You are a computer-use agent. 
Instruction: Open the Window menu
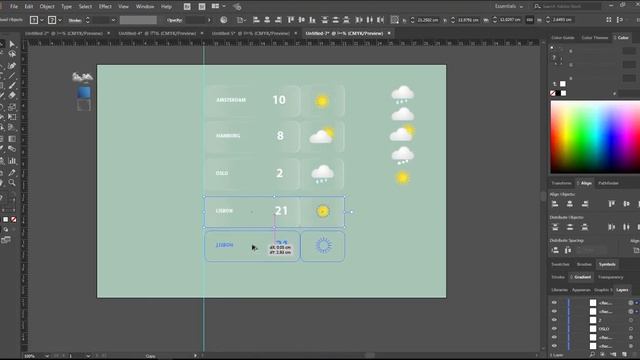pos(145,7)
